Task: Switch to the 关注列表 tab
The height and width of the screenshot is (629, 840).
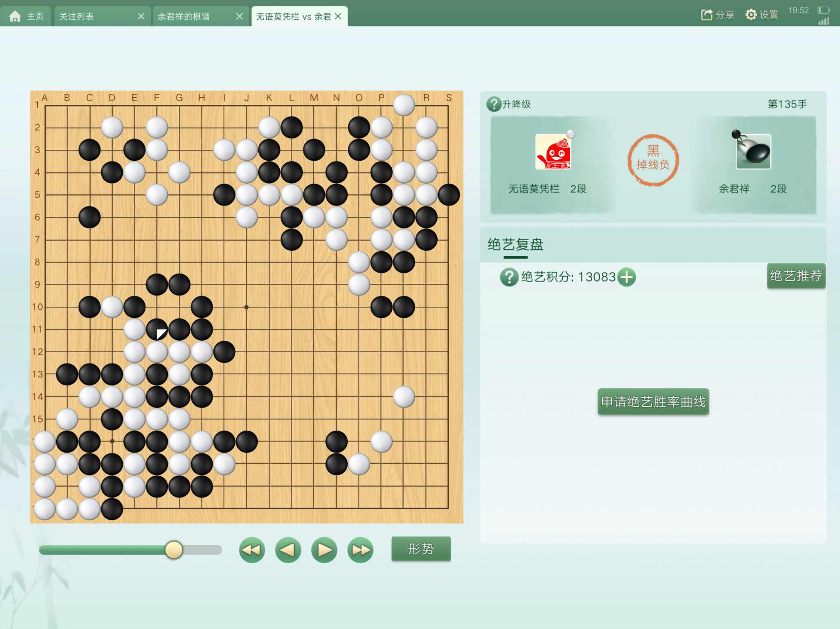Action: [76, 16]
